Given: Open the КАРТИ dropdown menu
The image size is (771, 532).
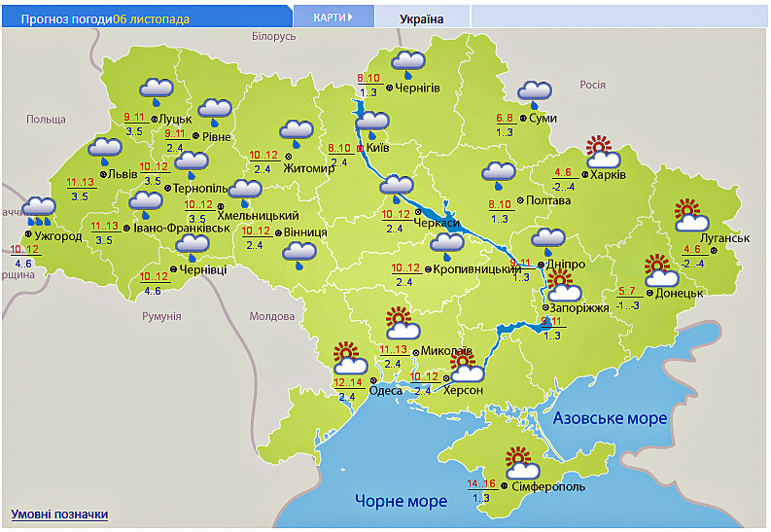Looking at the screenshot, I should (x=333, y=18).
